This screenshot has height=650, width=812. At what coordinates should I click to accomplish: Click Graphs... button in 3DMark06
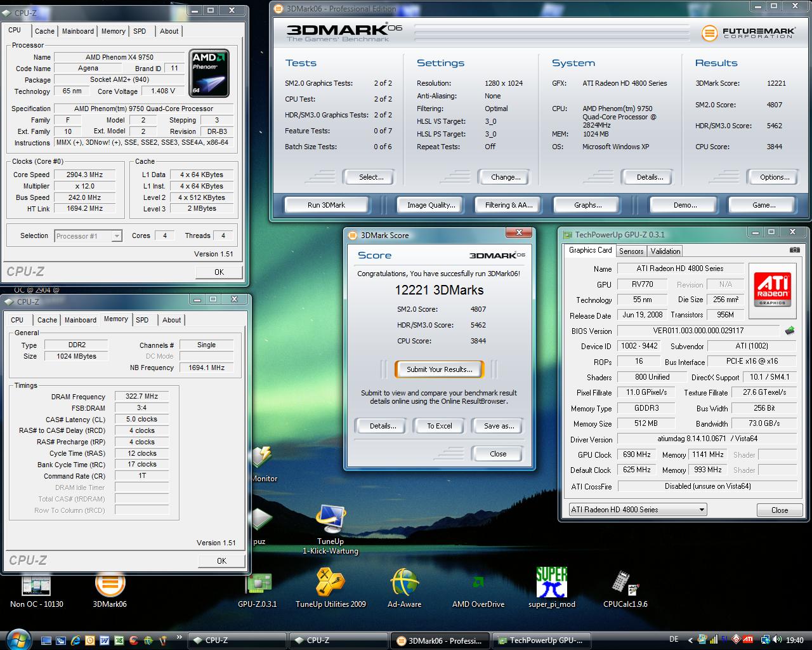588,204
